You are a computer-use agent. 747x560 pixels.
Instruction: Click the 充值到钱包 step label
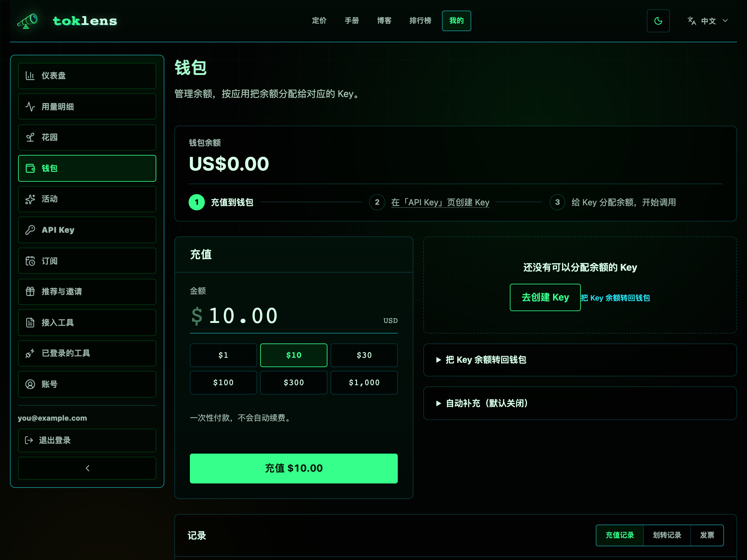coord(232,202)
